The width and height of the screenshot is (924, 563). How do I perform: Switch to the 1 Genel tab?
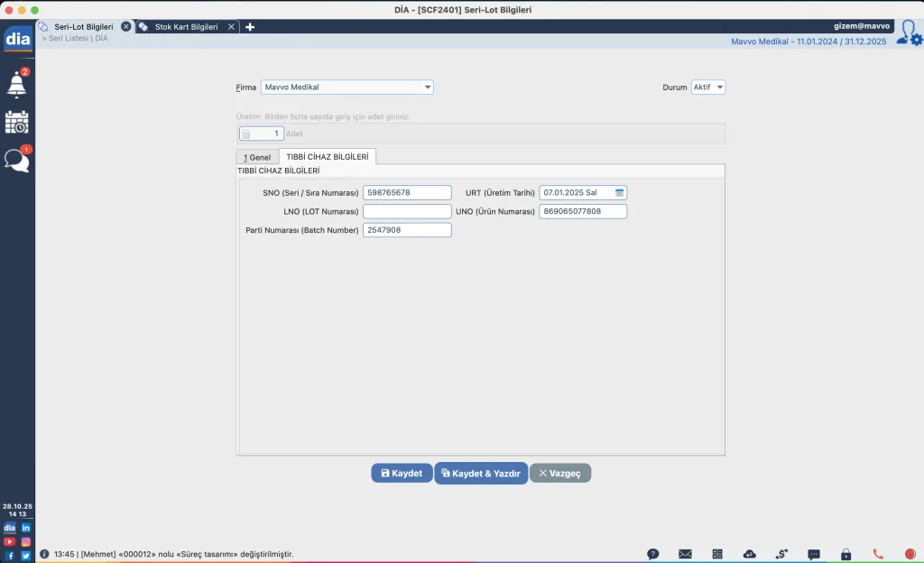click(x=257, y=157)
